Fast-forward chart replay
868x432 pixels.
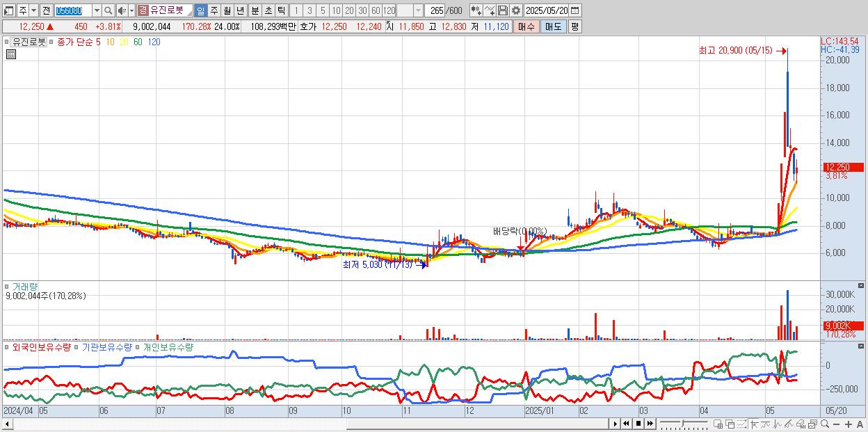pos(650,424)
